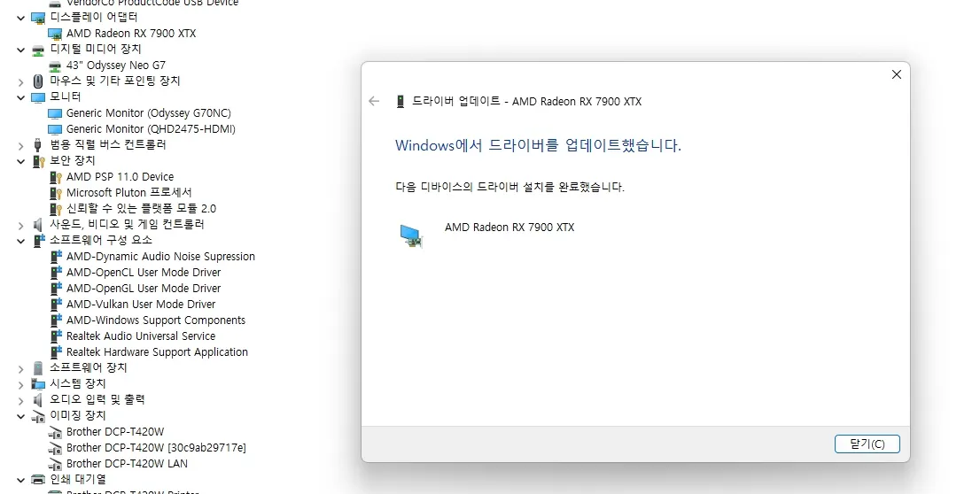Click the 보안 장치 category icon

(x=39, y=161)
